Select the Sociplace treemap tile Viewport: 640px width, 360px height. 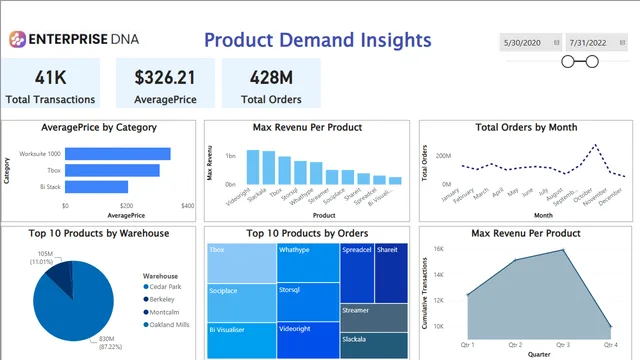[242, 303]
